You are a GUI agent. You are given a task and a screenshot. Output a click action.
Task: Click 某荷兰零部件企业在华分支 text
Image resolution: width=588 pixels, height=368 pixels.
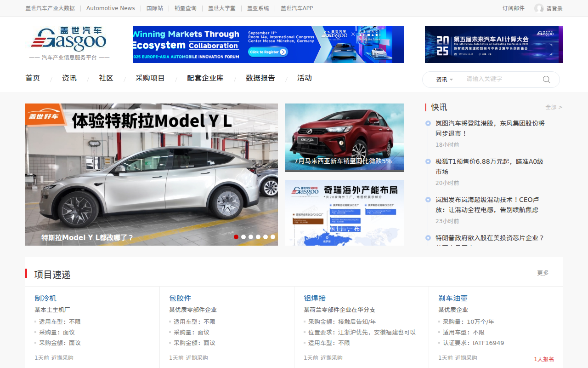339,310
